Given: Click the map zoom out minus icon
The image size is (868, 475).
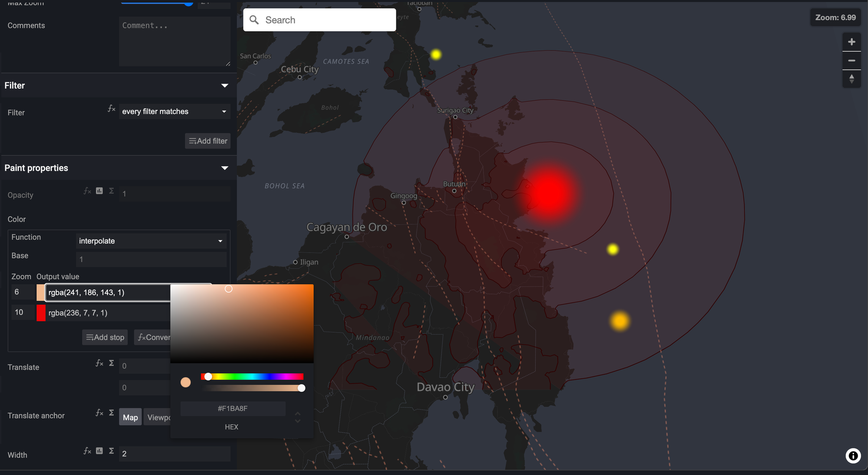Looking at the screenshot, I should (852, 61).
